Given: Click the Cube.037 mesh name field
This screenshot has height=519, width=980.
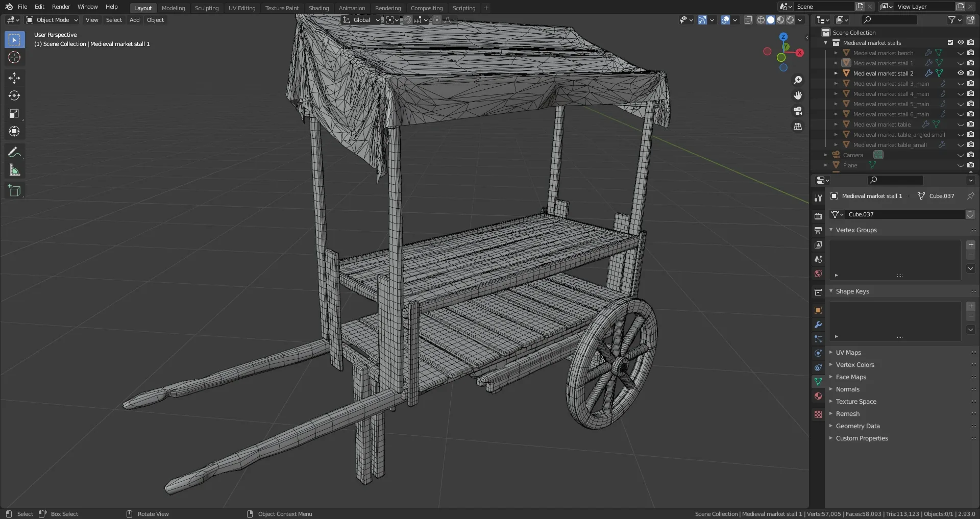Looking at the screenshot, I should (905, 214).
